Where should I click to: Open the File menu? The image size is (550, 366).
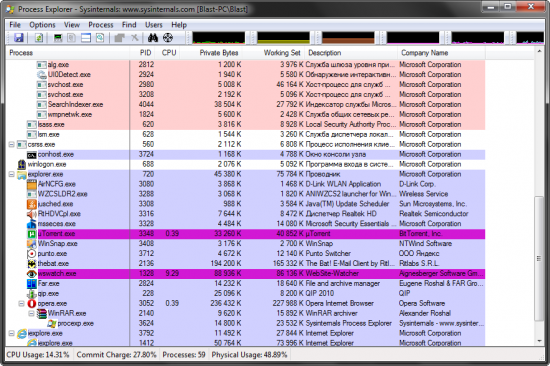15,25
